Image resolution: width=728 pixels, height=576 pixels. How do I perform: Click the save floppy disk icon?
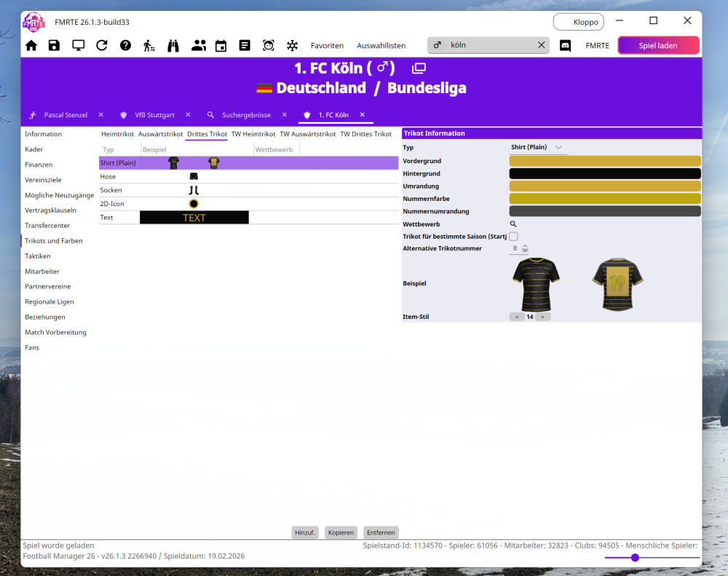[55, 45]
